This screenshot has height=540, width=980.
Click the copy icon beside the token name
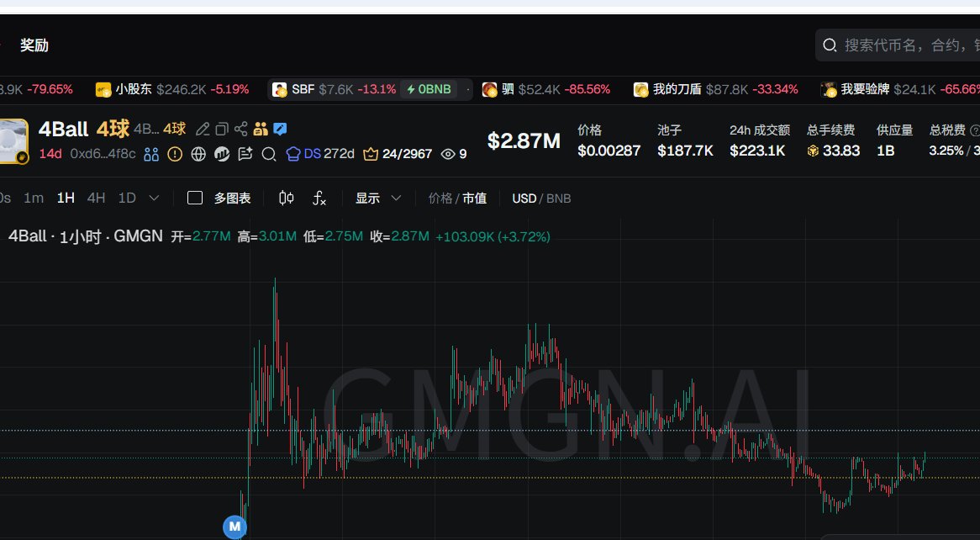221,129
